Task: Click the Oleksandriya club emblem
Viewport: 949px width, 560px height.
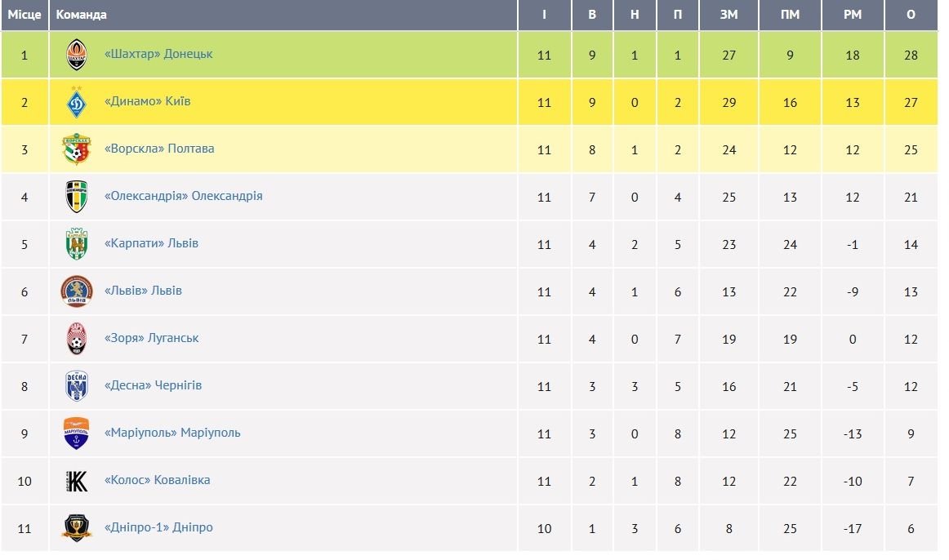Action: (77, 197)
